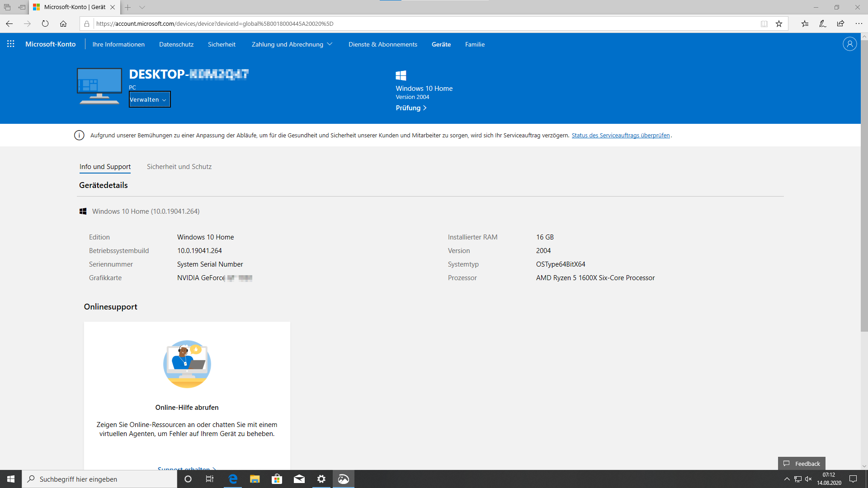Go back in the browser

[9, 23]
